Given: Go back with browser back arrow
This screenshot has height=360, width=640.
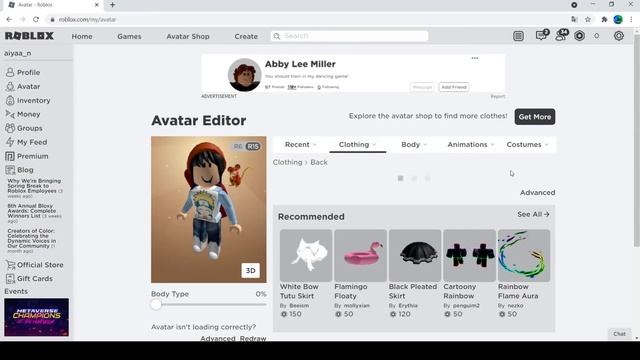Looking at the screenshot, I should [x=9, y=19].
